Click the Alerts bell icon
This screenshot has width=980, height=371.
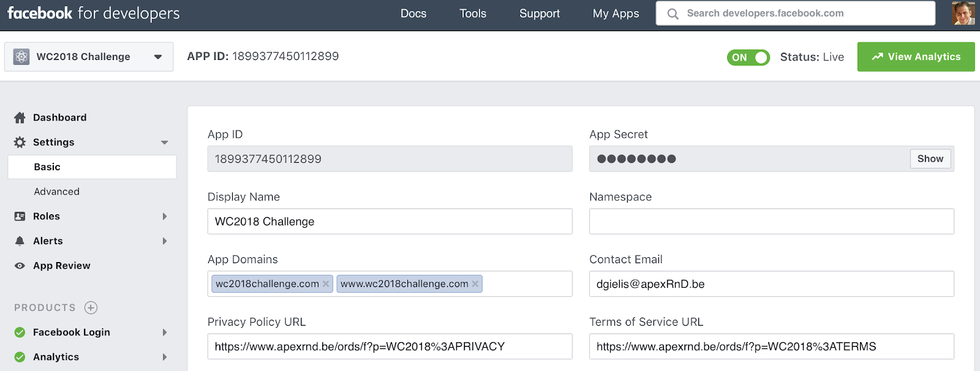tap(20, 241)
